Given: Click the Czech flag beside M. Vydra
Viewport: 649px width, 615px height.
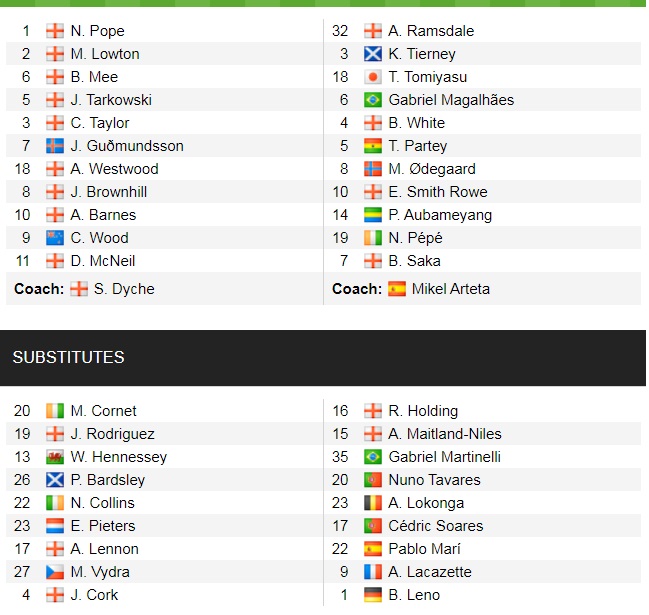Looking at the screenshot, I should point(55,572).
